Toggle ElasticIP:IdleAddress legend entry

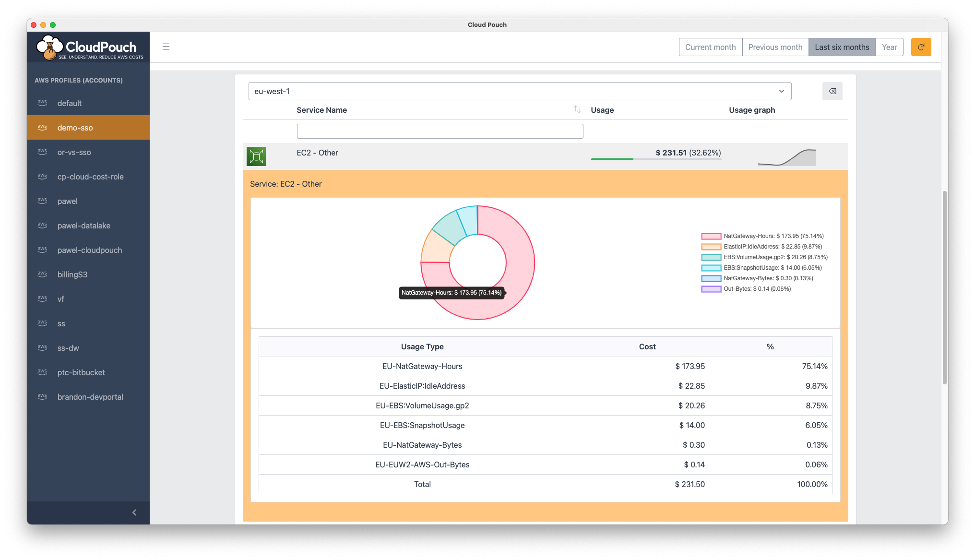772,247
